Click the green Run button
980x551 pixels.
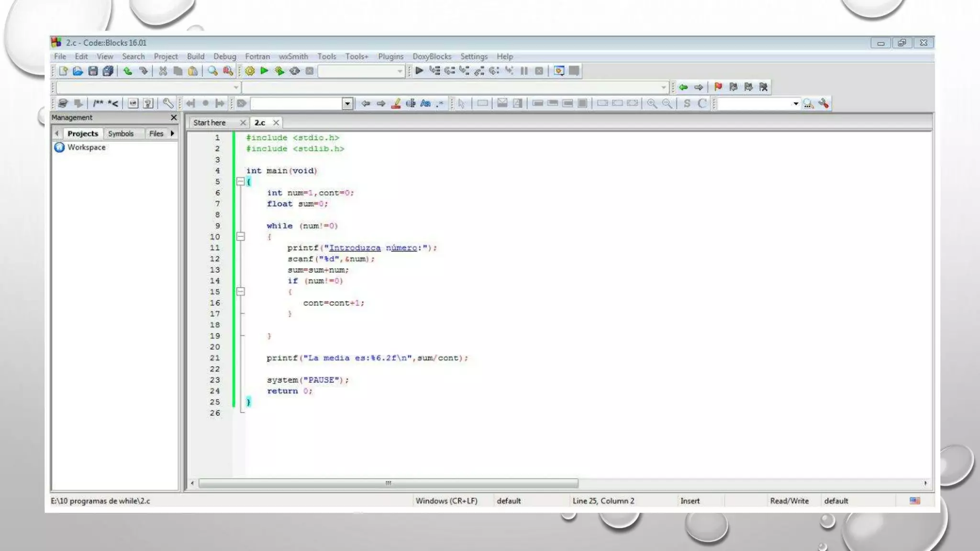pos(264,71)
